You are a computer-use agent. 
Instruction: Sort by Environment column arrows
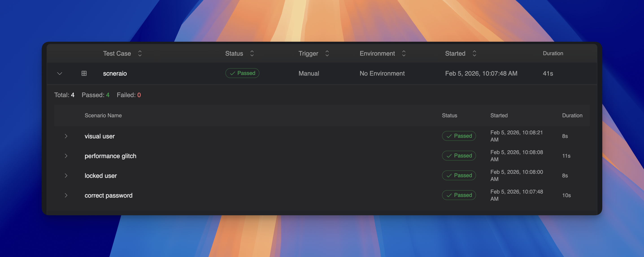(x=403, y=54)
